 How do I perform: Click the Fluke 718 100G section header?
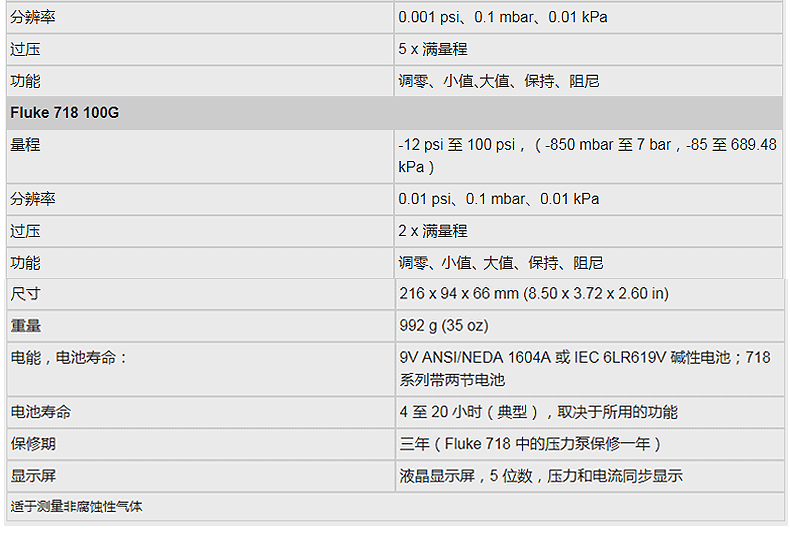click(65, 113)
